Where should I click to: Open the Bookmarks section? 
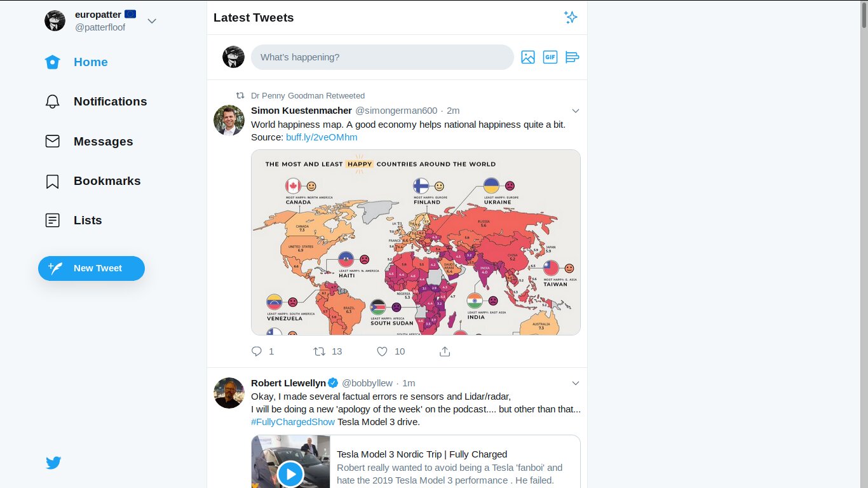107,181
